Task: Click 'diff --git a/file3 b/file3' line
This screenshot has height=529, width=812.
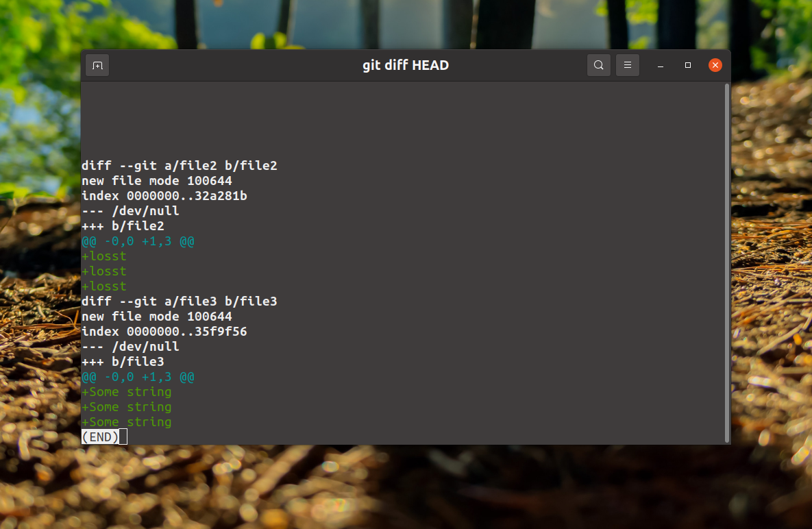Action: pos(179,302)
